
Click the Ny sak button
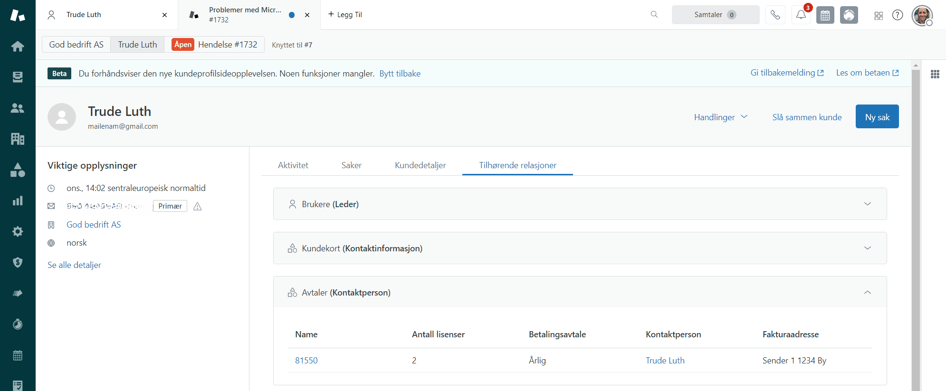877,117
